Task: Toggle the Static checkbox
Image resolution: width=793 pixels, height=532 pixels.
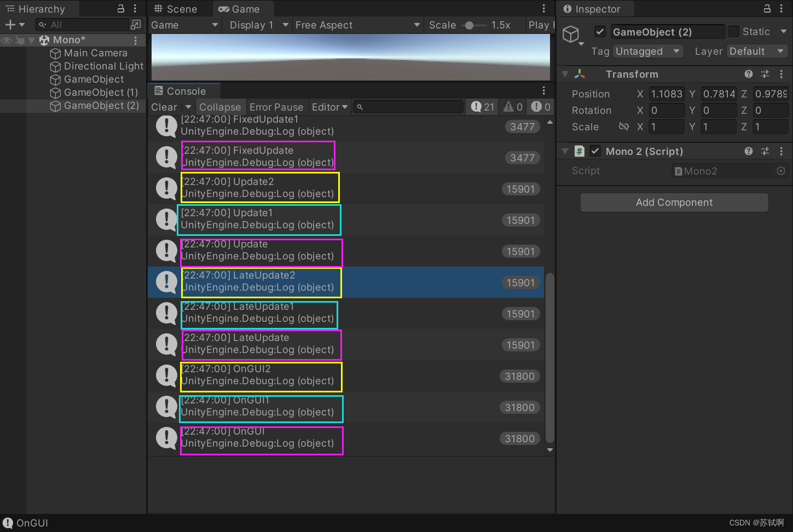Action: [x=733, y=31]
